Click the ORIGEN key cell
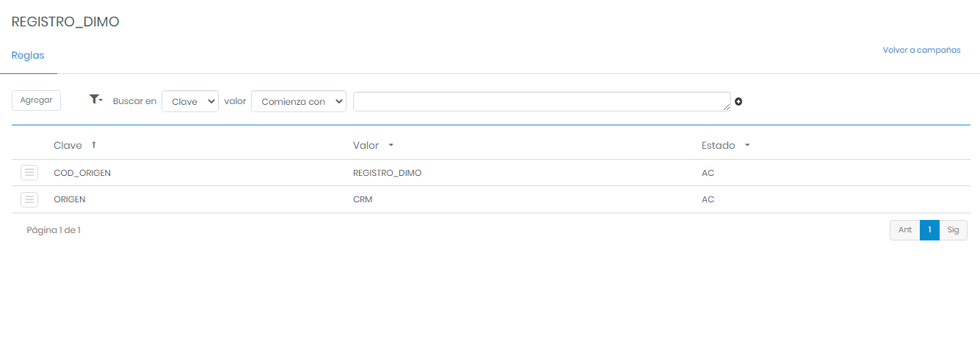The image size is (980, 346). click(x=70, y=199)
